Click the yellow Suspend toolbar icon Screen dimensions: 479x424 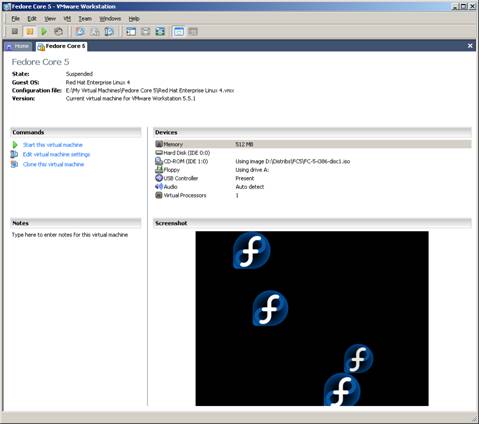[x=29, y=31]
